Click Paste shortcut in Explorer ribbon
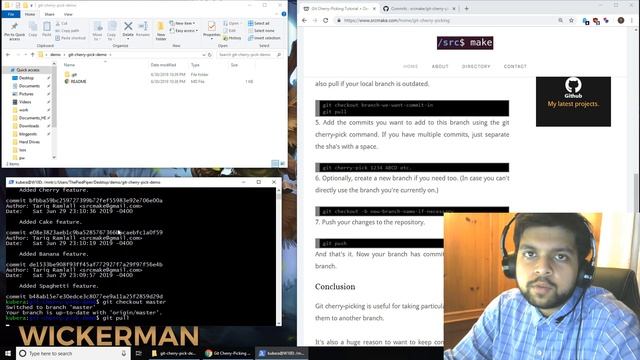This screenshot has width=640, height=360. pos(70,38)
